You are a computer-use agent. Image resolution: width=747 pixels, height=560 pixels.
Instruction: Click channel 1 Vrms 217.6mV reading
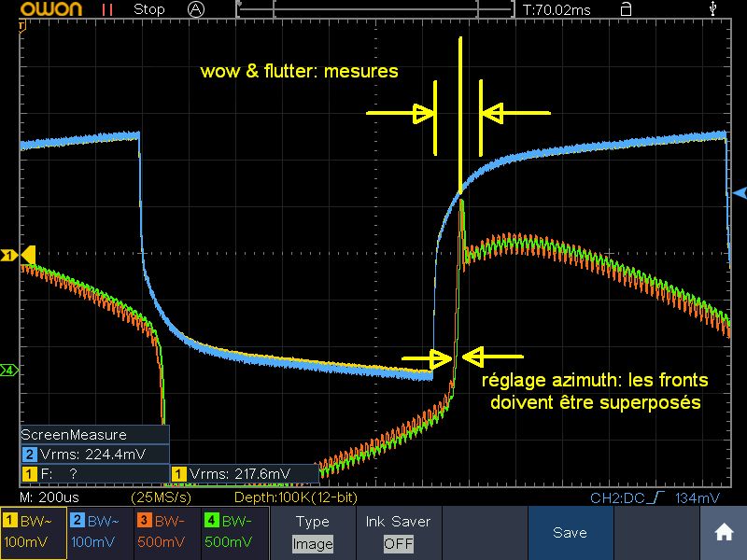coord(245,473)
